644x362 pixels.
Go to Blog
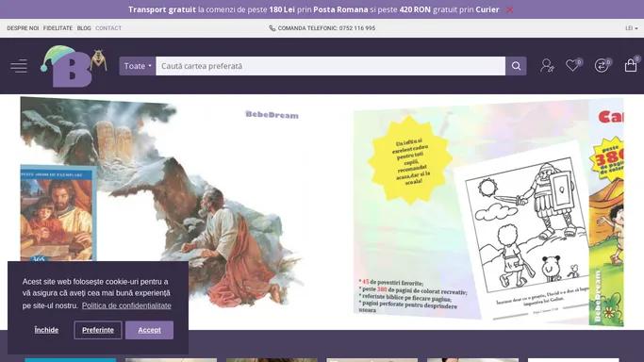click(x=84, y=28)
